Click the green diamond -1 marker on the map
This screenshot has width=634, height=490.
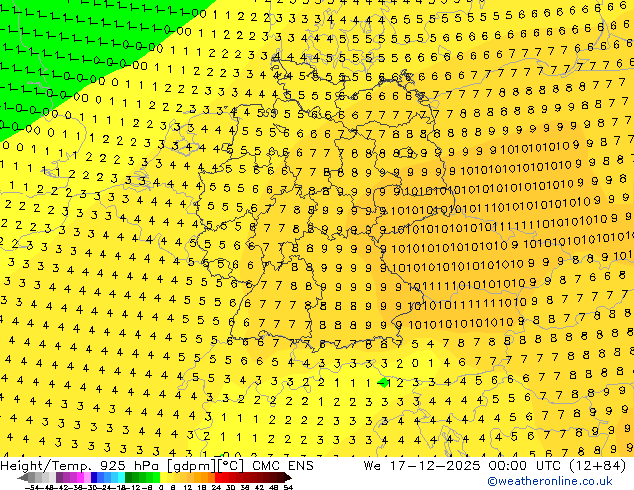coord(383,382)
